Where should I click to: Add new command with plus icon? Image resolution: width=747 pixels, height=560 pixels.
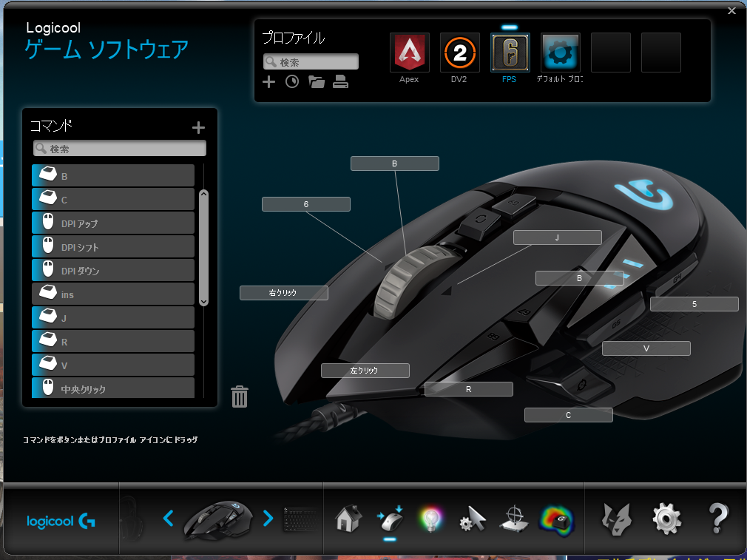click(x=198, y=127)
